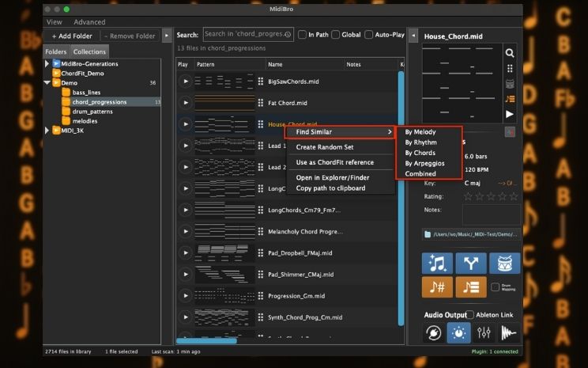
Task: Collapse the left folder panel arrow
Action: coord(167,36)
